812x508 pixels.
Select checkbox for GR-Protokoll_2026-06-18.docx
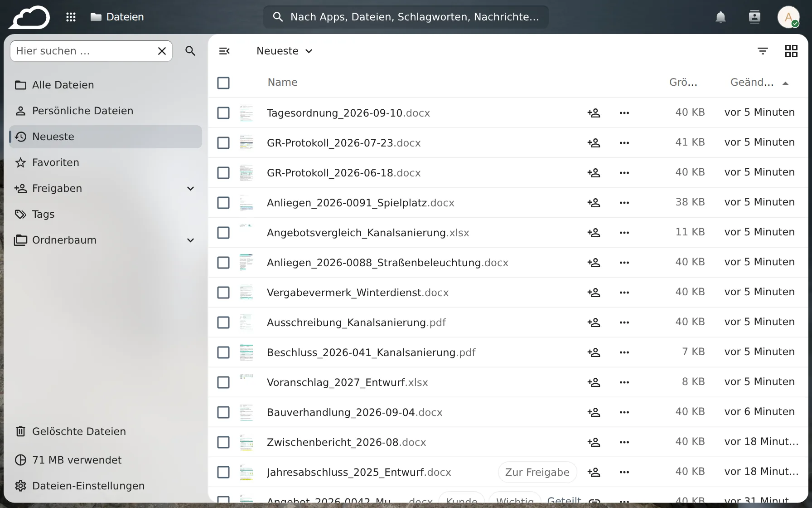tap(223, 172)
